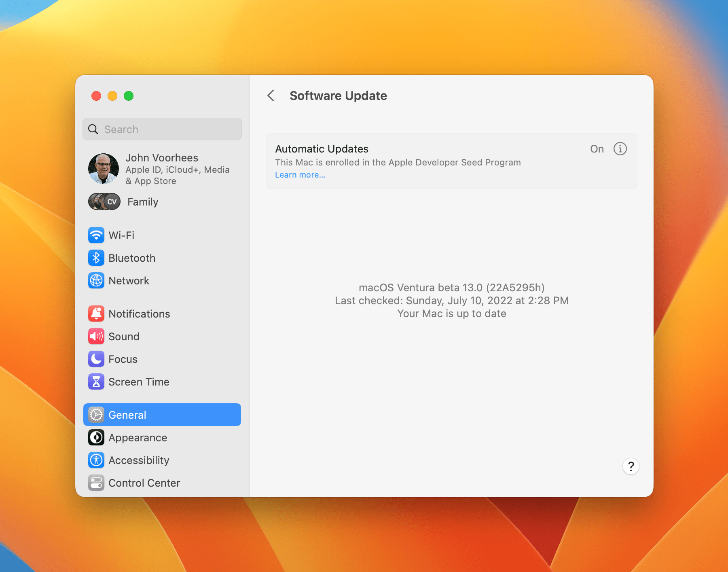Viewport: 728px width, 572px height.
Task: Select the Bluetooth label
Action: [132, 258]
